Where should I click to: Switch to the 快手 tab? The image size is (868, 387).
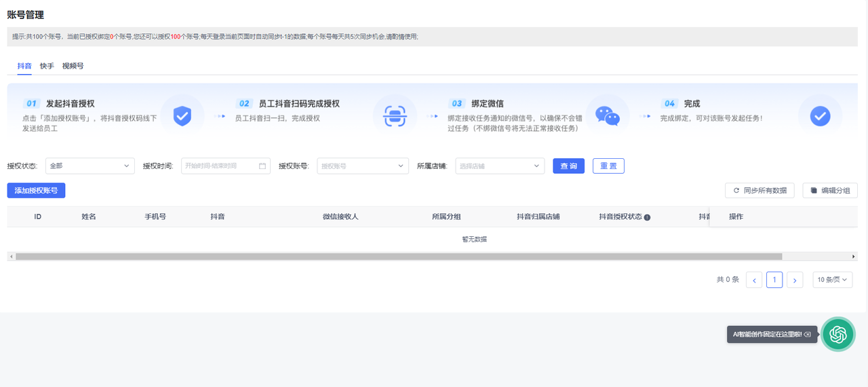tap(47, 66)
